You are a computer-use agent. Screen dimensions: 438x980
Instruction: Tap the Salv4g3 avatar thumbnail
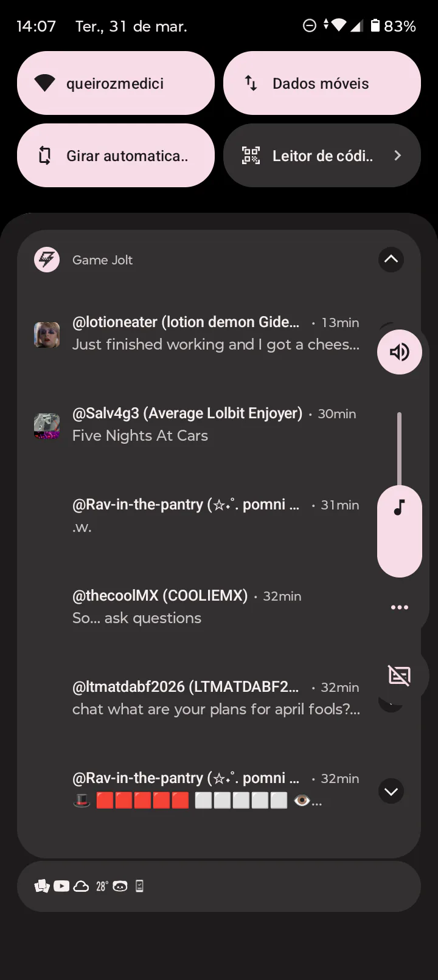(x=47, y=426)
